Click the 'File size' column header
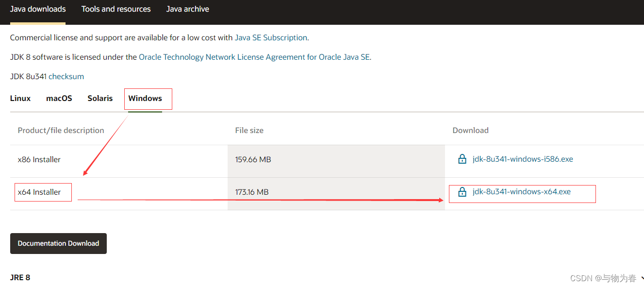Viewport: 644px width, 287px height. point(249,130)
